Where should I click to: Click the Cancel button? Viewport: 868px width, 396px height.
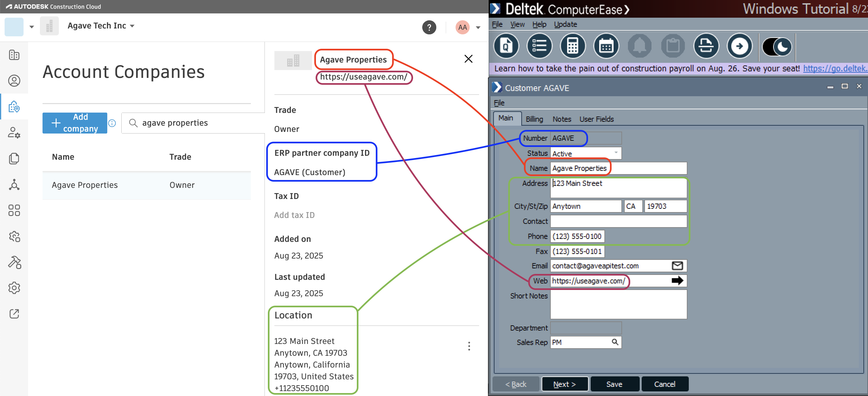pos(665,384)
